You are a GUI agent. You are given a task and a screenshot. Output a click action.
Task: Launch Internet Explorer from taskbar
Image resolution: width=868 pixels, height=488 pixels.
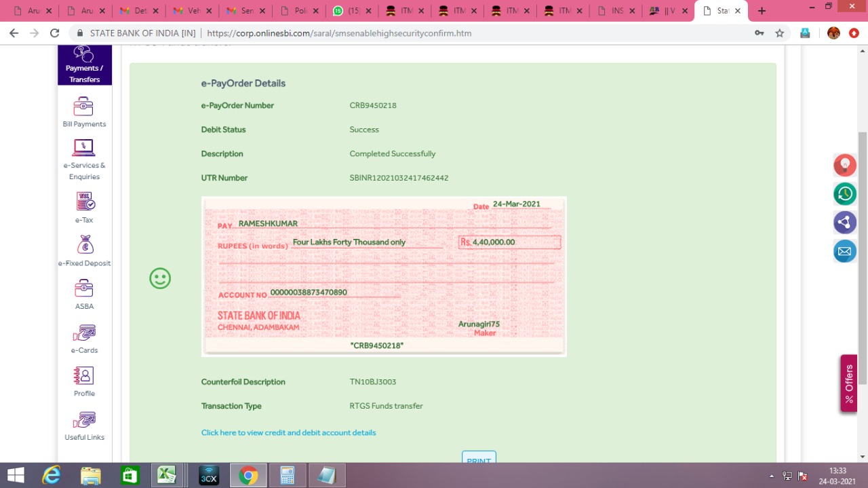pyautogui.click(x=51, y=475)
